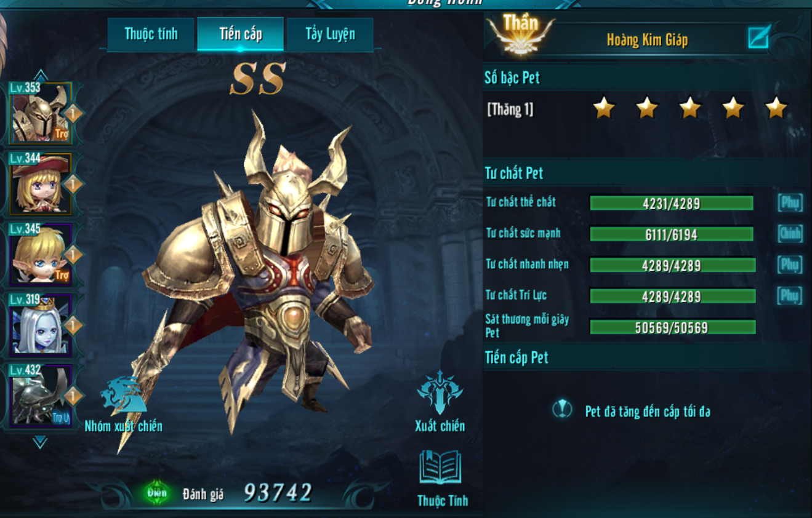Open the Thuộc Tính book icon
This screenshot has height=518, width=812.
440,467
